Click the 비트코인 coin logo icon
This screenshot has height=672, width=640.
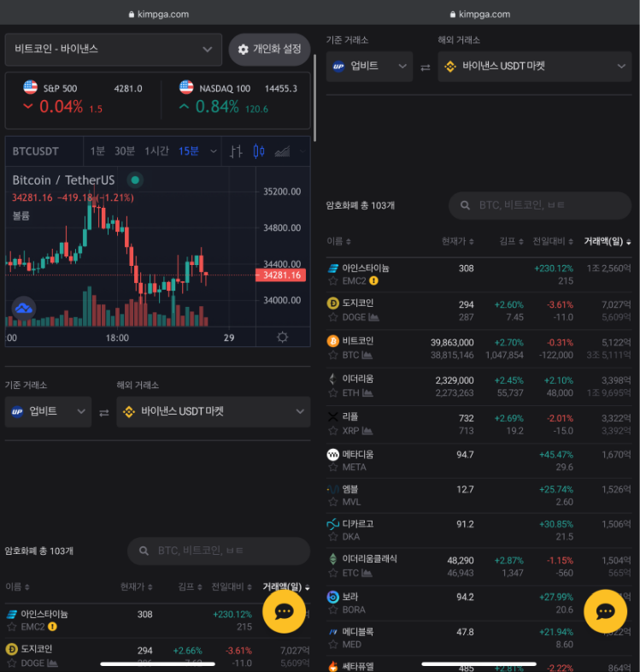[x=333, y=341]
